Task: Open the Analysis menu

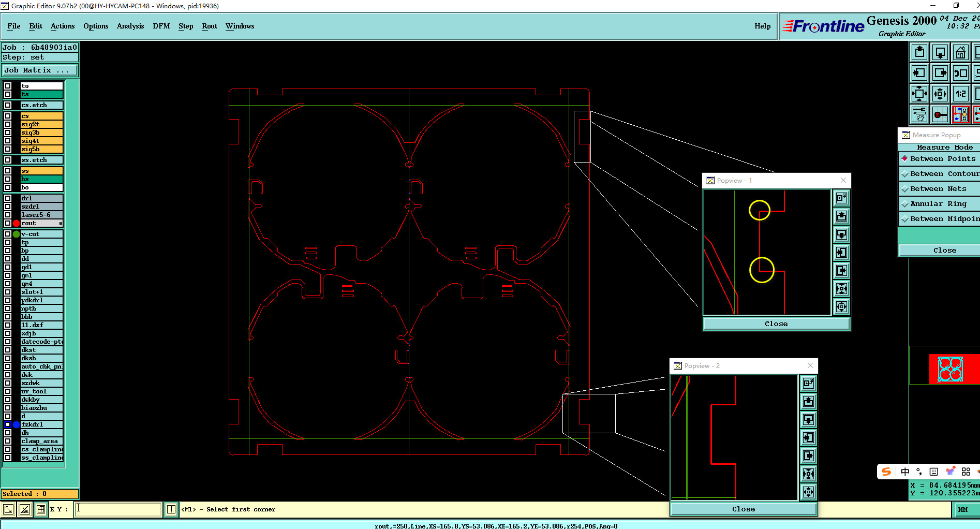Action: click(130, 26)
